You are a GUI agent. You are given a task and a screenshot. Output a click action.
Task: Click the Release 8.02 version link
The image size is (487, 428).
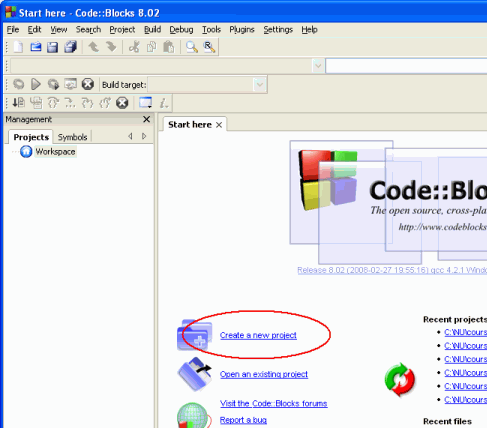point(392,270)
